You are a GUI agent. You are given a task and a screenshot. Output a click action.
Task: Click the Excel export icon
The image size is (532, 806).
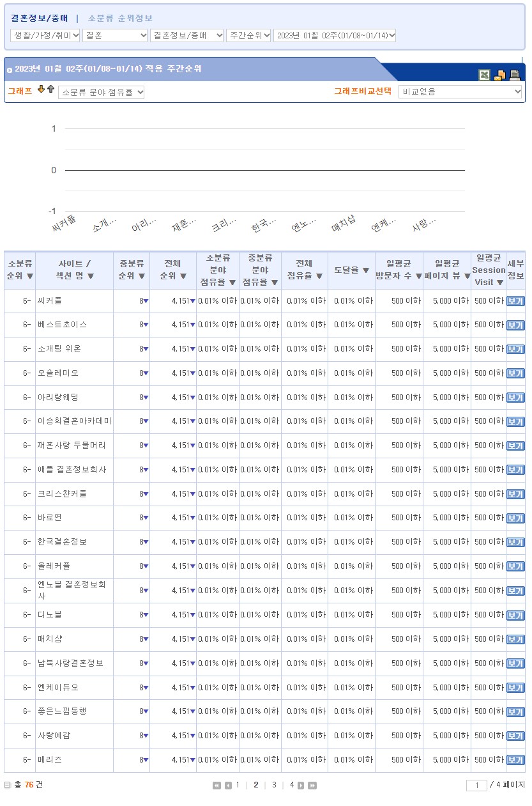485,75
